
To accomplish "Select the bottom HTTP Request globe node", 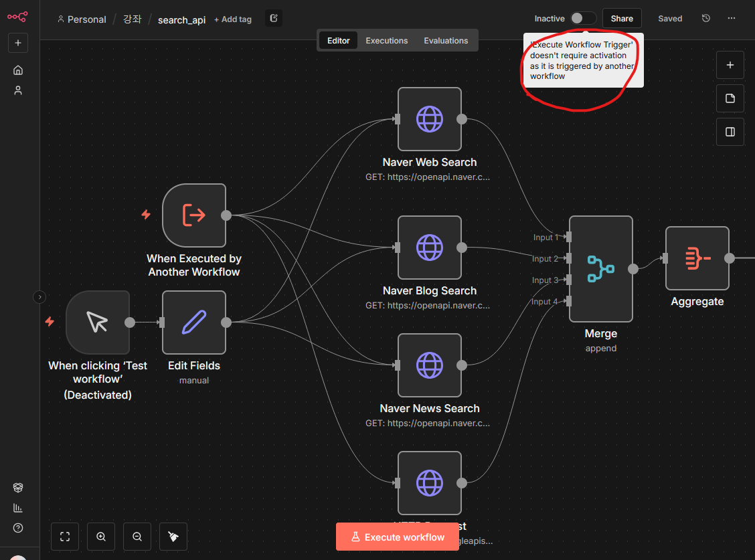I will (430, 483).
